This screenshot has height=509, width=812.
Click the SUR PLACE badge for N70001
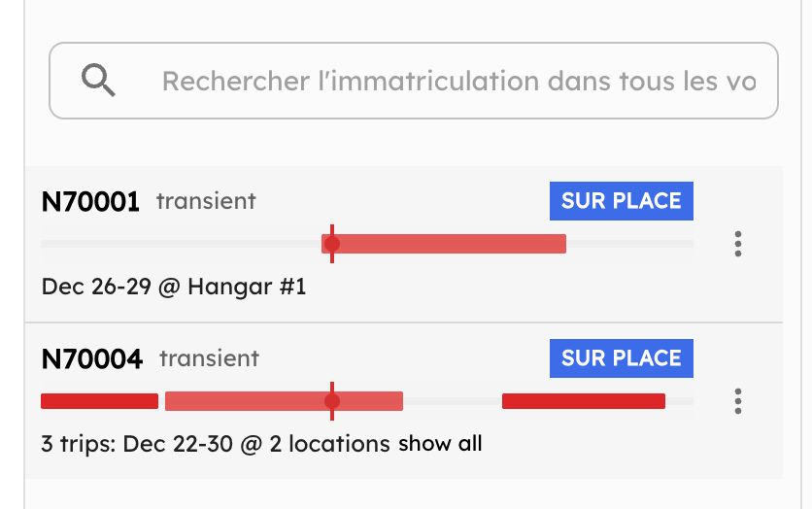point(621,201)
